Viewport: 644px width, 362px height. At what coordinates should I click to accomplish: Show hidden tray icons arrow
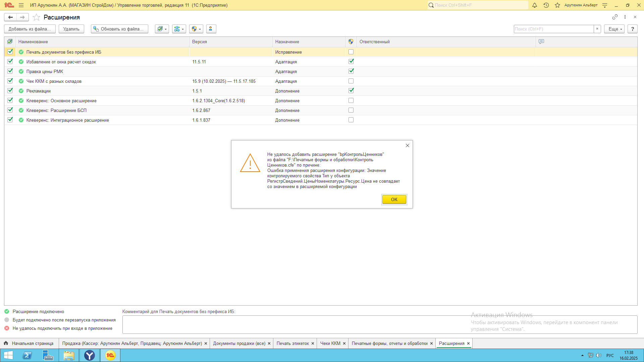click(x=582, y=355)
